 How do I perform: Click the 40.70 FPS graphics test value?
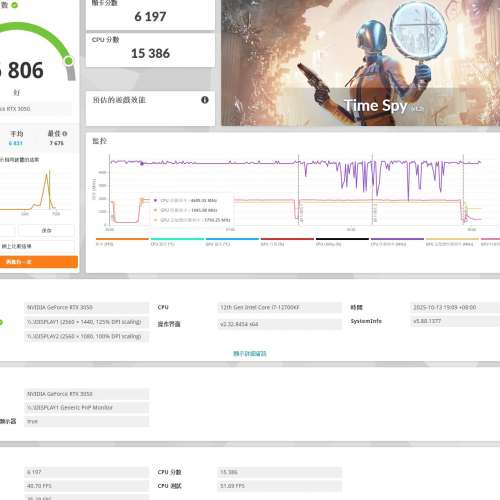87,486
